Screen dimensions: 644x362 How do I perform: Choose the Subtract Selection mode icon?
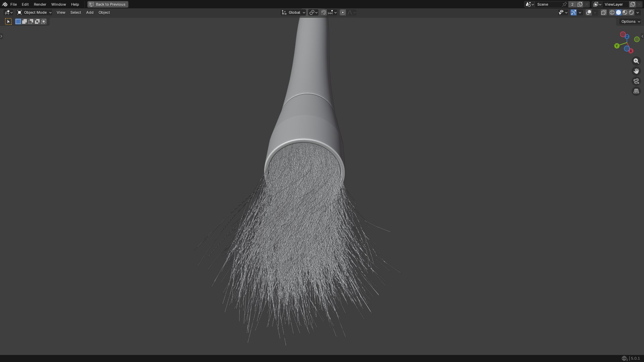(x=31, y=21)
